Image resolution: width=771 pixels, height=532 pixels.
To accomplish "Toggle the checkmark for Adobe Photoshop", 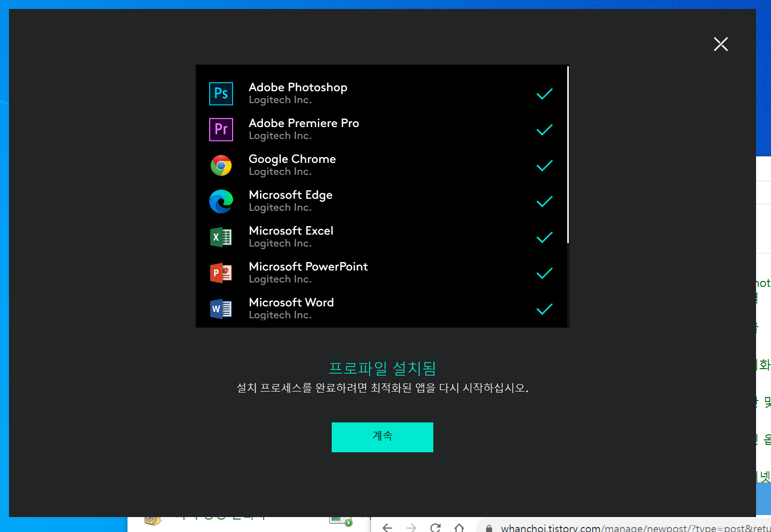I will point(544,94).
